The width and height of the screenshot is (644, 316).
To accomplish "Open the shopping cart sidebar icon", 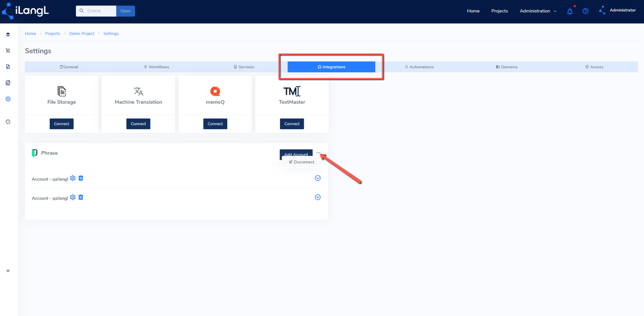I will tap(8, 51).
